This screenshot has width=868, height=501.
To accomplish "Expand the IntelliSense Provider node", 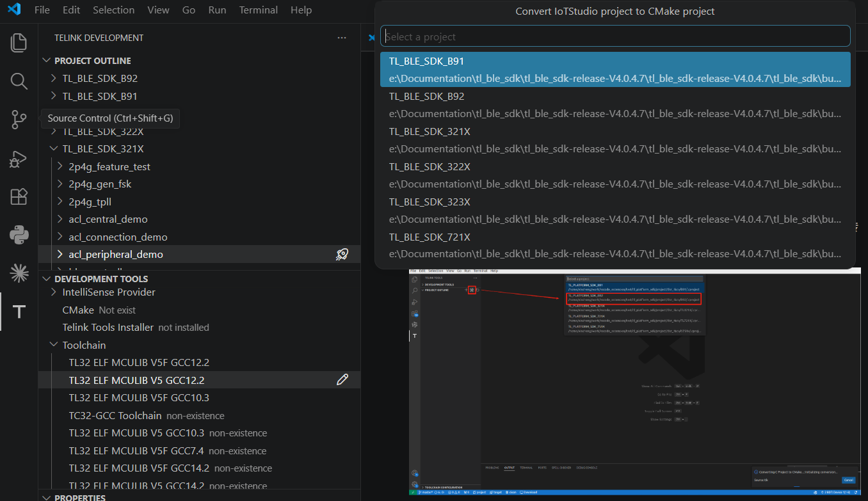I will (x=54, y=292).
